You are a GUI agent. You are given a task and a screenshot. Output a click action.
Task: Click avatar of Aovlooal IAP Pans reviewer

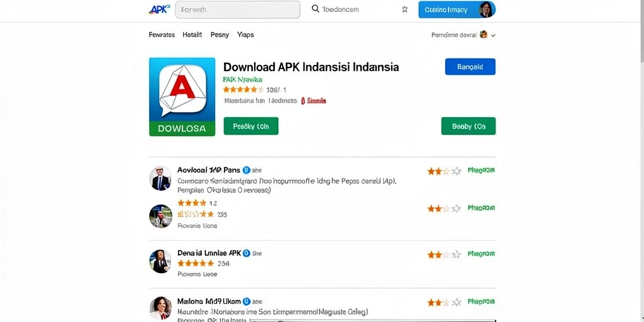160,178
